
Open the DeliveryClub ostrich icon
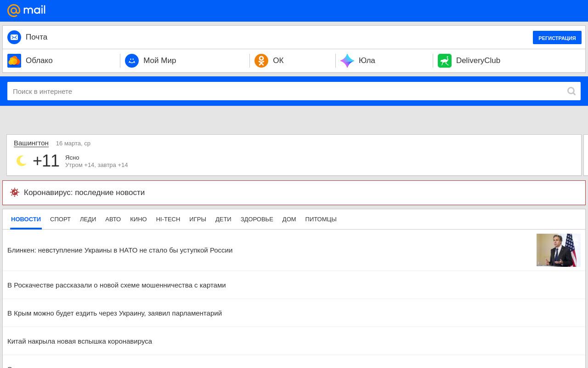tap(445, 61)
